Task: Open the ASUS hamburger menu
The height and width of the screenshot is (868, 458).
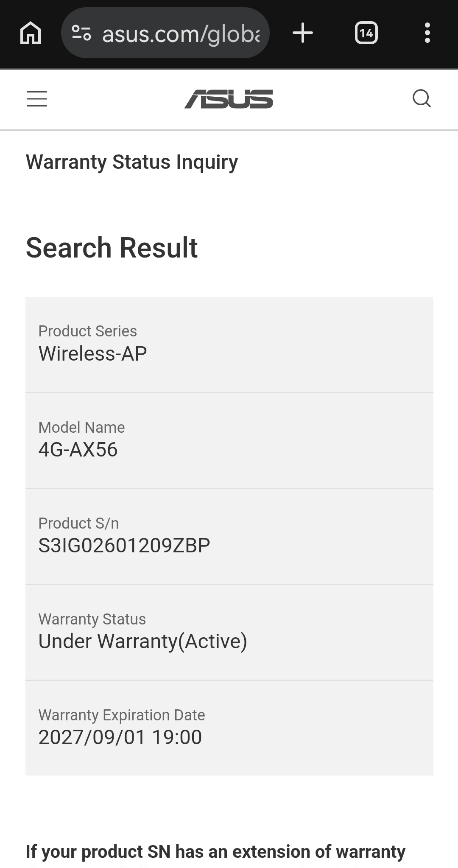Action: coord(37,99)
